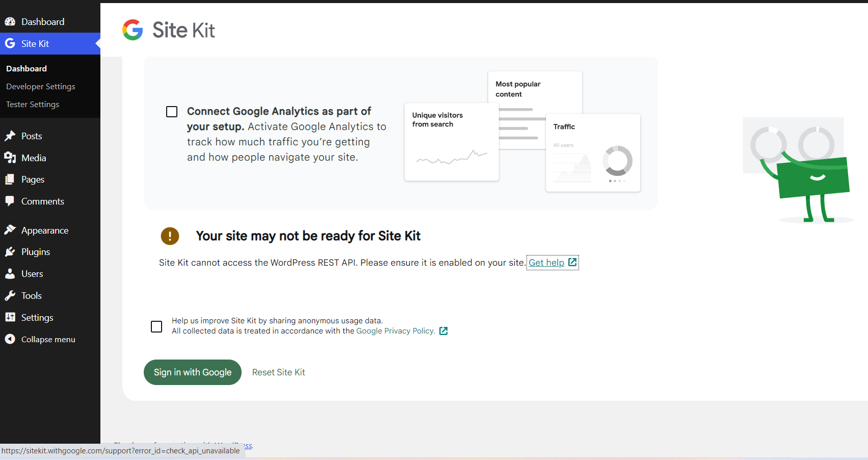The height and width of the screenshot is (460, 868).
Task: Check the Connect Google Analytics checkbox
Action: [x=172, y=112]
